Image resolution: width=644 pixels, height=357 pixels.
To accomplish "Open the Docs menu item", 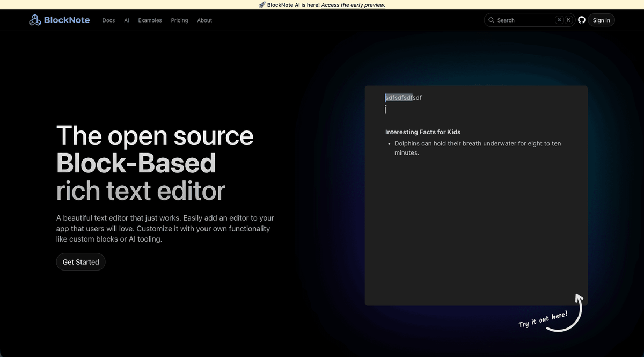I will [108, 20].
